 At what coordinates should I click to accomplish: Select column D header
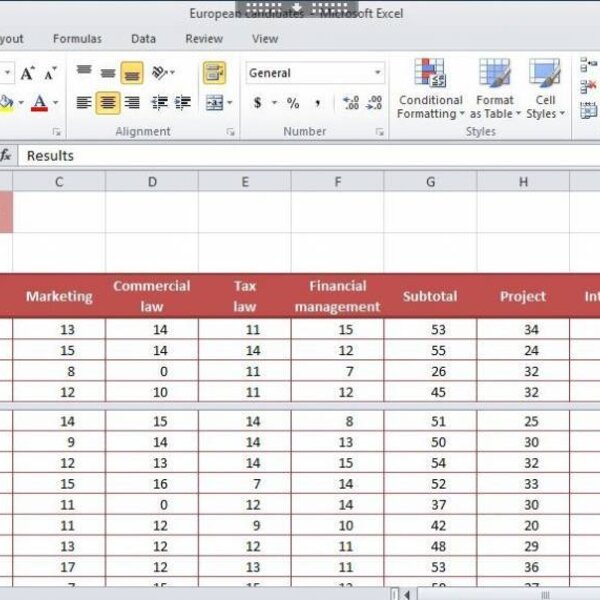(152, 181)
